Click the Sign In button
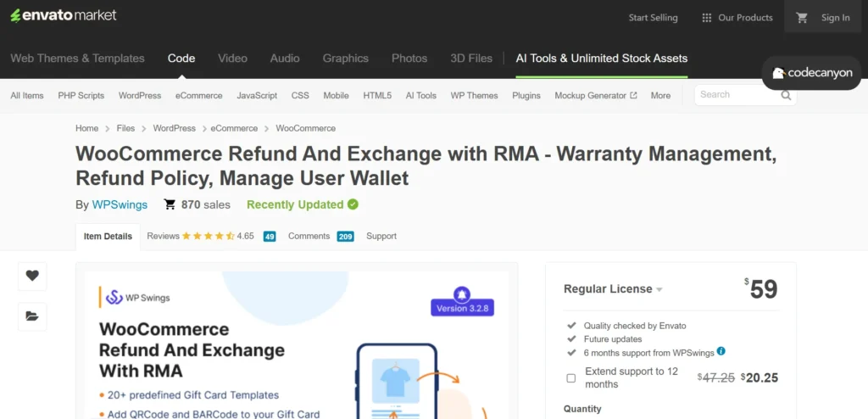 (x=835, y=18)
